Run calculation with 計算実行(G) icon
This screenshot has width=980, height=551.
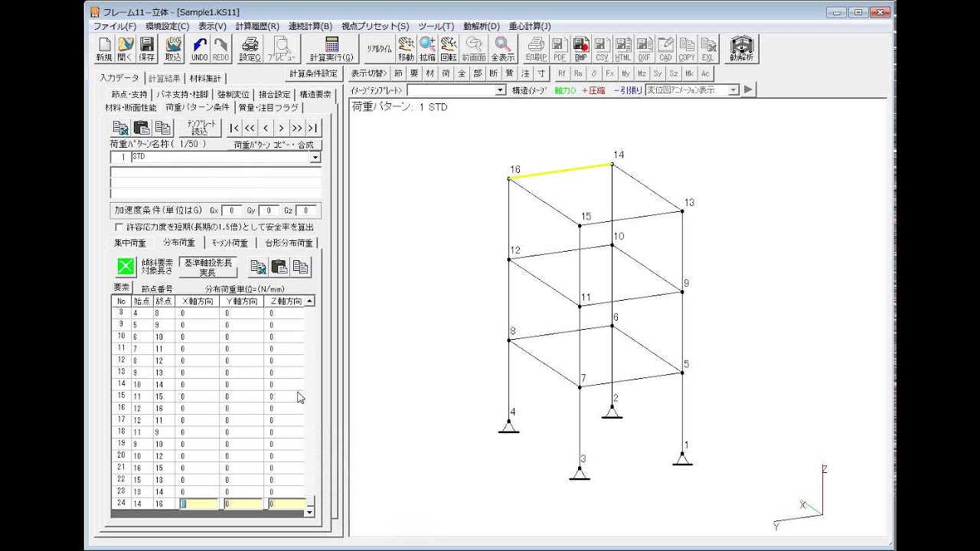tap(332, 49)
